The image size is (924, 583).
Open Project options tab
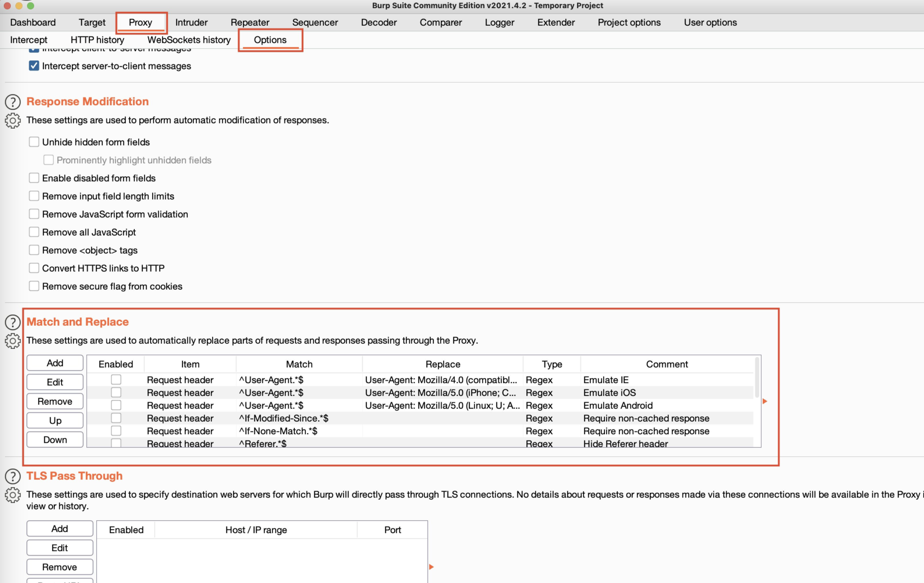pos(629,22)
